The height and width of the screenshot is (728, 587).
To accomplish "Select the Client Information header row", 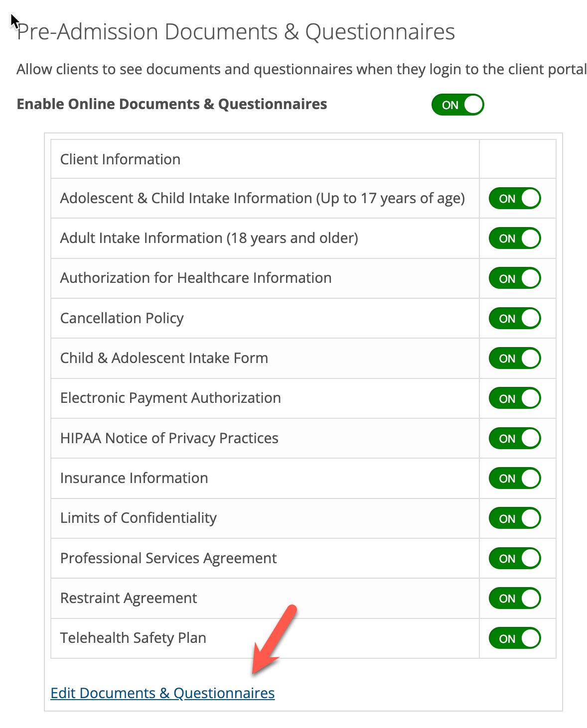I will (x=120, y=159).
